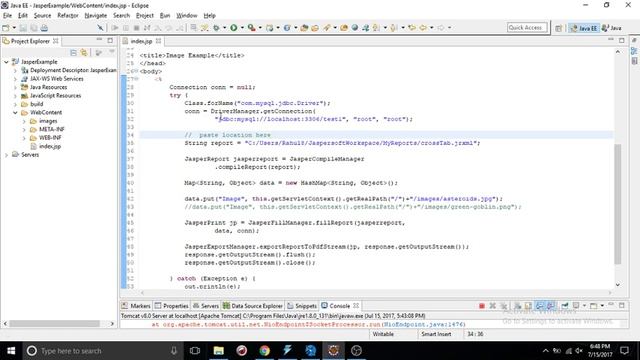Click the red Terminate console button
The height and width of the screenshot is (360, 640).
pyautogui.click(x=482, y=306)
